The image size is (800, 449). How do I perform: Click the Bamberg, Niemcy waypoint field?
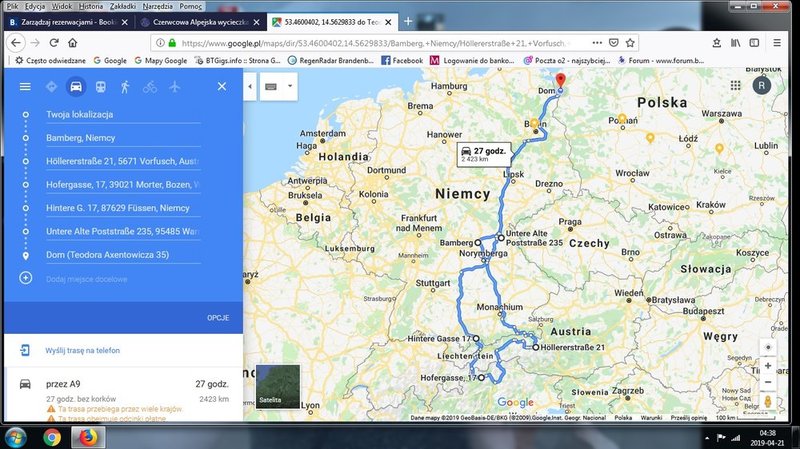pyautogui.click(x=123, y=138)
